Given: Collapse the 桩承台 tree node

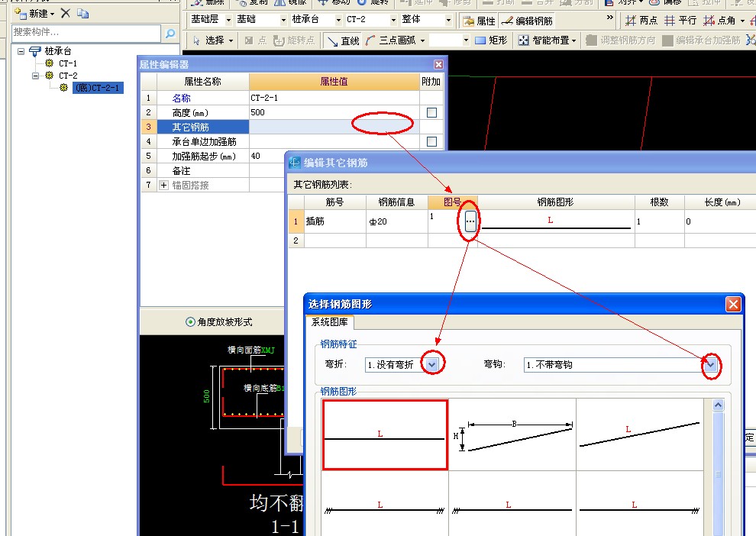Looking at the screenshot, I should 21,50.
